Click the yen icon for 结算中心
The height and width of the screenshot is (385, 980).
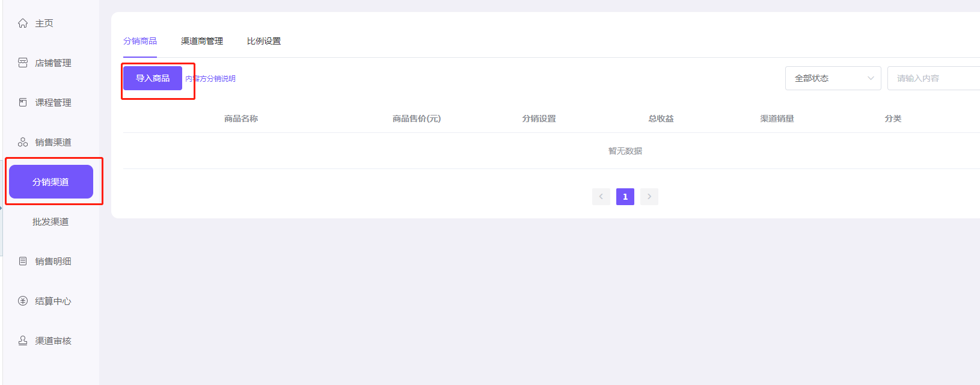tap(23, 301)
